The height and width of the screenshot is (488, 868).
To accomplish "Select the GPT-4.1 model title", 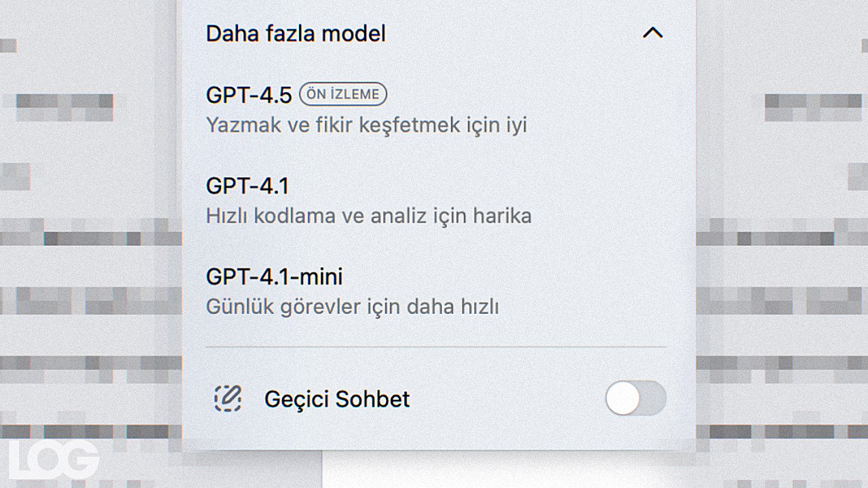I will (x=248, y=186).
